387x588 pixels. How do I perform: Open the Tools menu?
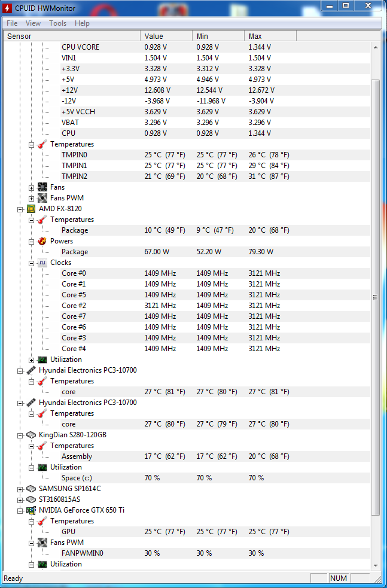click(x=58, y=23)
